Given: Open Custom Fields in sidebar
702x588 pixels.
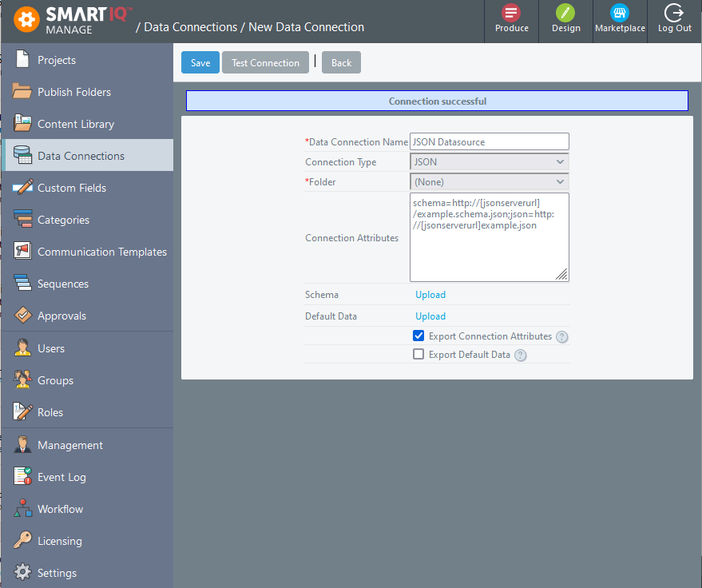Looking at the screenshot, I should point(72,188).
